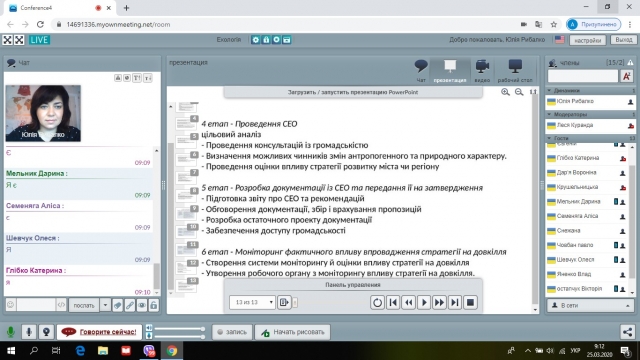Adjust the speaker volume slider
640x360 pixels.
179,328
